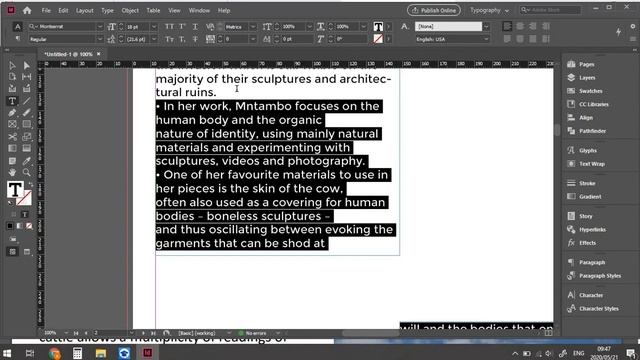Select the Pen tool
Viewport: 640px width, 360px height.
click(12, 113)
